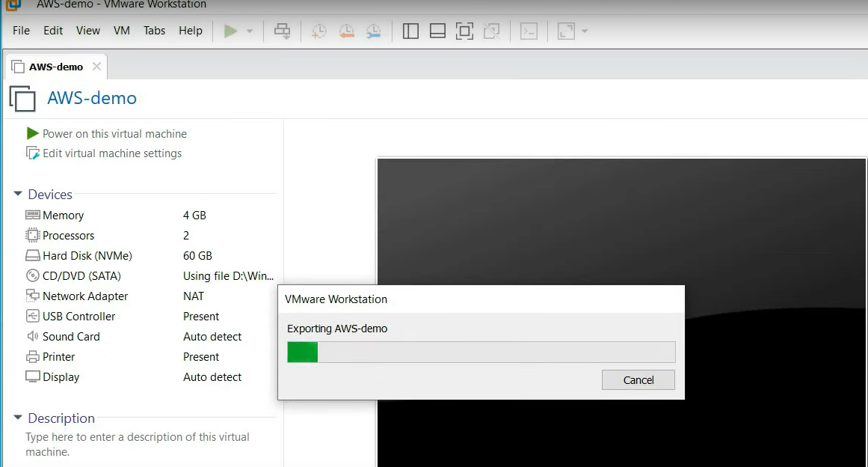868x467 pixels.
Task: Click the edit settings icon beside Edit virtual machine
Action: [x=33, y=153]
